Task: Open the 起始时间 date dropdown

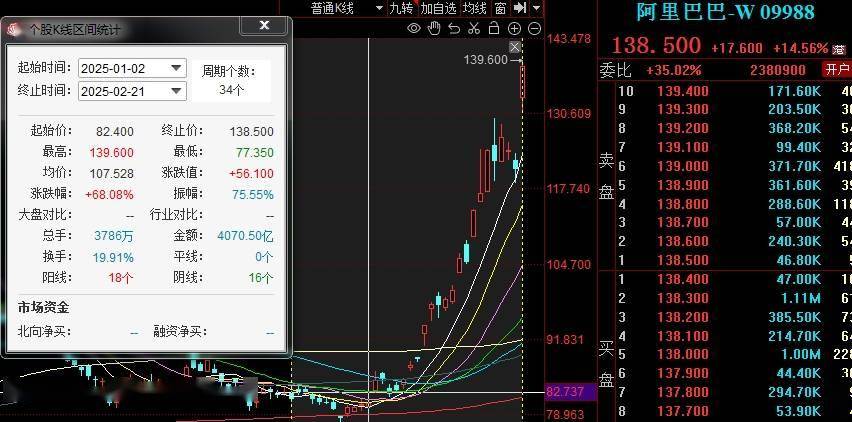Action: (x=176, y=68)
